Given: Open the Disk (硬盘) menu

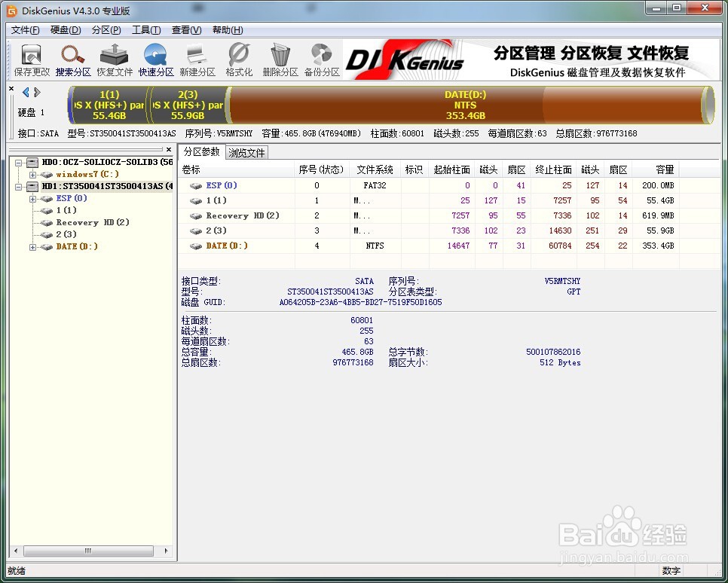Looking at the screenshot, I should pos(66,30).
